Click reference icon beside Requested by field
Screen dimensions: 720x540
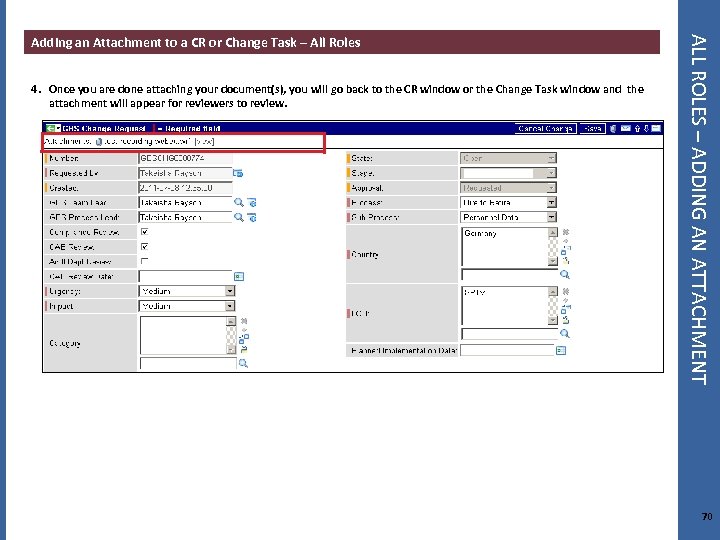(238, 173)
